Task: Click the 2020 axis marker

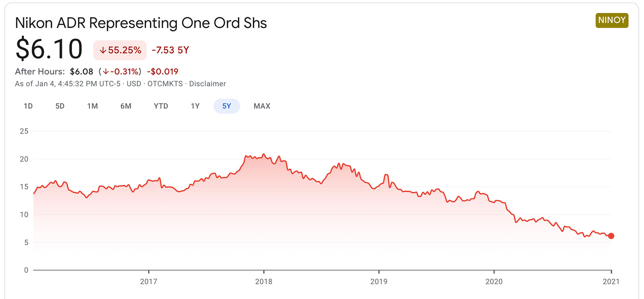Action: pyautogui.click(x=494, y=281)
